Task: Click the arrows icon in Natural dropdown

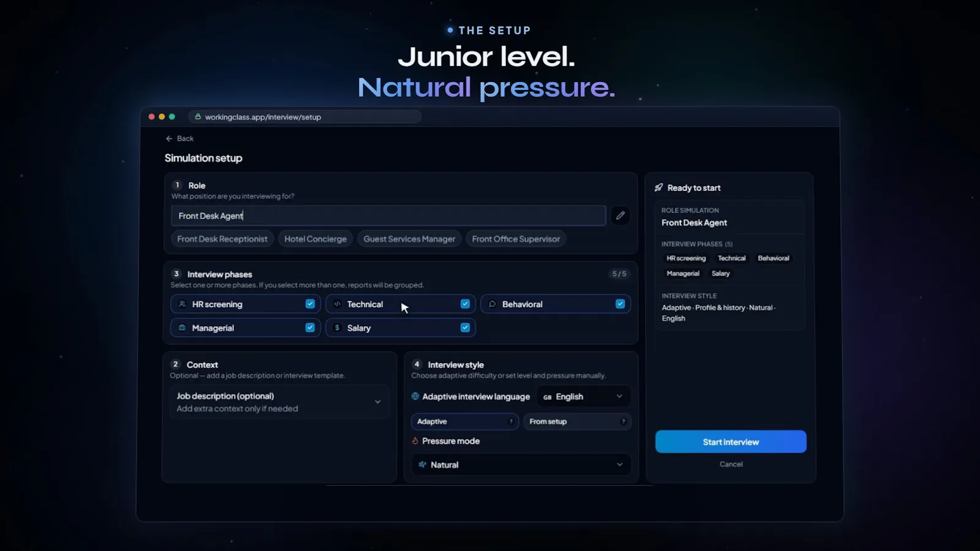Action: [x=422, y=465]
